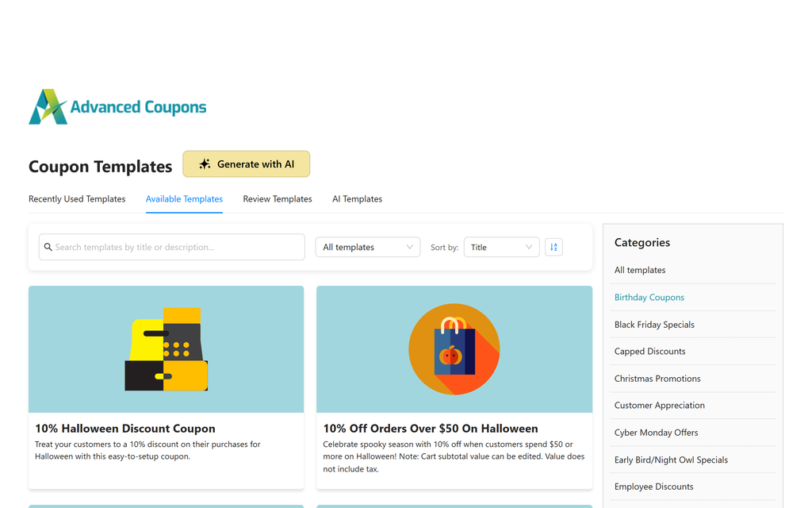The image size is (812, 508).
Task: Go to the AI Templates tab
Action: pos(358,199)
